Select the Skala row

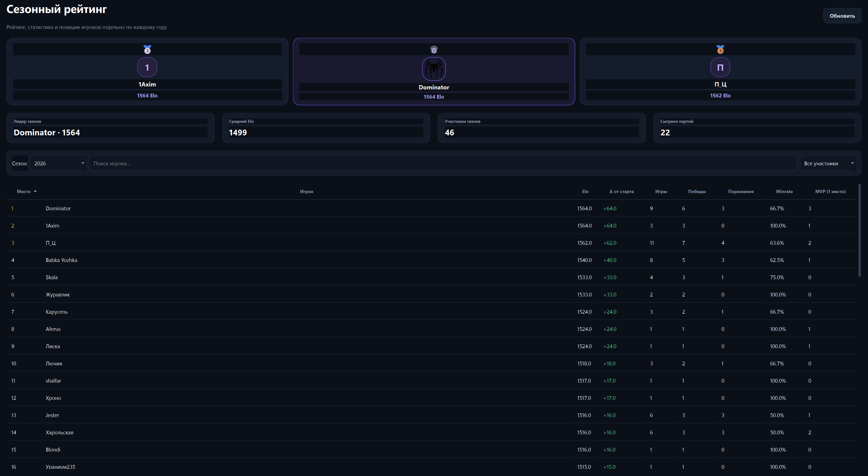432,277
